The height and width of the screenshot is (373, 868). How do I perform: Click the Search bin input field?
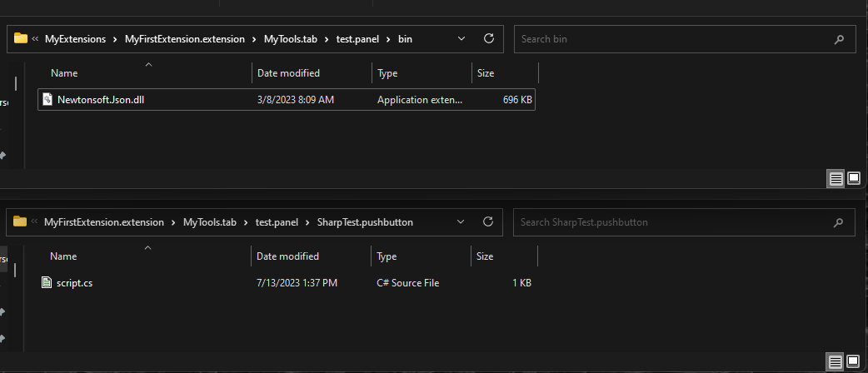click(x=666, y=39)
